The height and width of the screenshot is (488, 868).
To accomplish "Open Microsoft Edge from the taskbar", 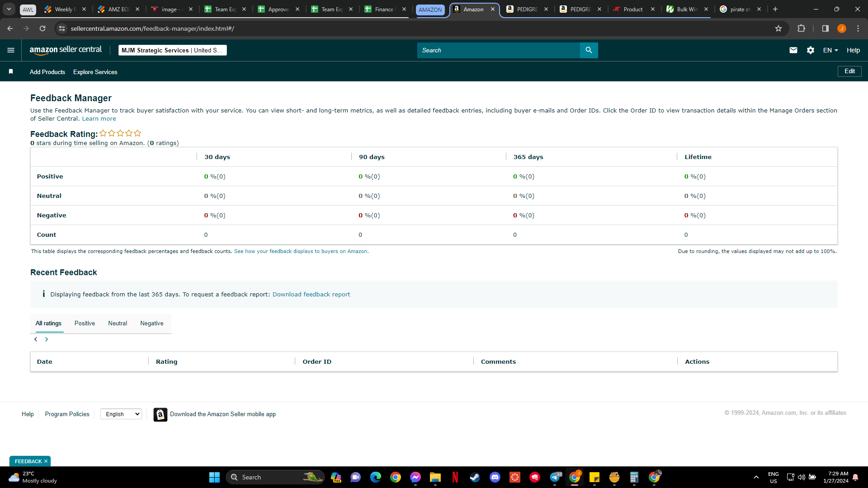I will pyautogui.click(x=376, y=477).
